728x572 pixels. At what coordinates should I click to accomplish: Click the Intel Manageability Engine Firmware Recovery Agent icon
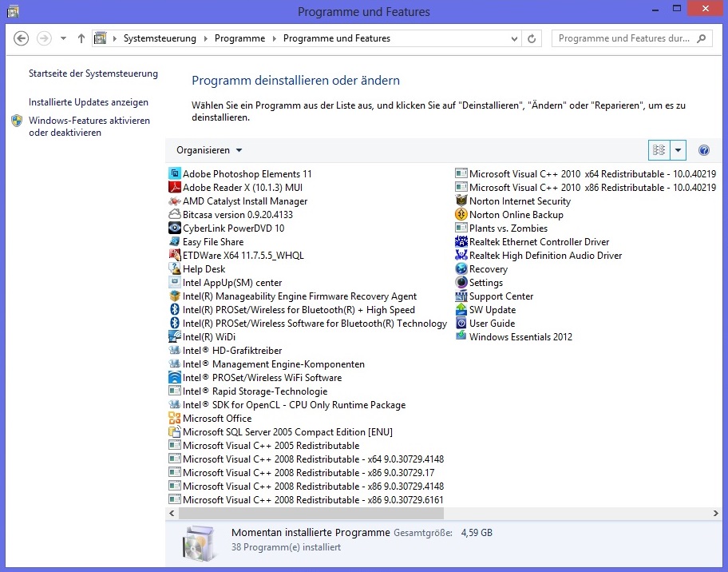tap(175, 296)
